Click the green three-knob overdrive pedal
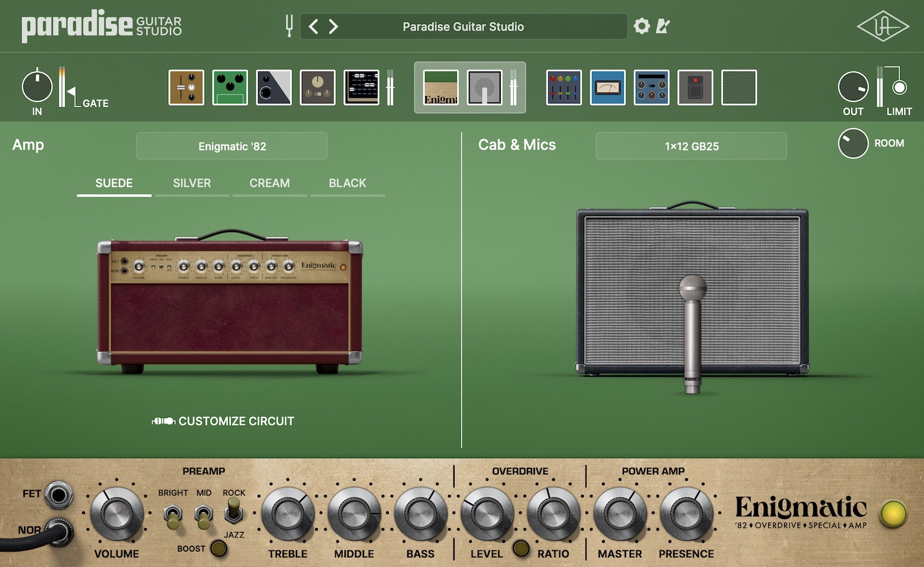 click(x=230, y=87)
